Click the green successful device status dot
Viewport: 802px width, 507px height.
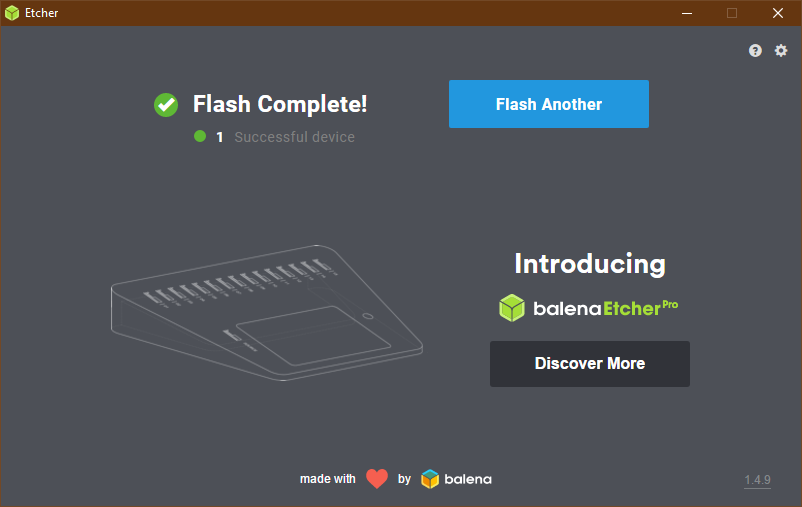[x=200, y=136]
